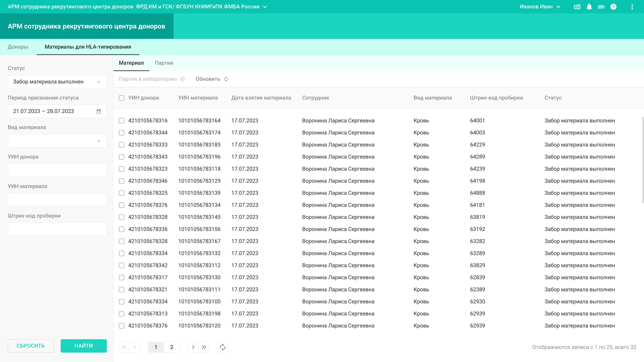Go to next page arrow
The image size is (644, 362).
click(193, 347)
